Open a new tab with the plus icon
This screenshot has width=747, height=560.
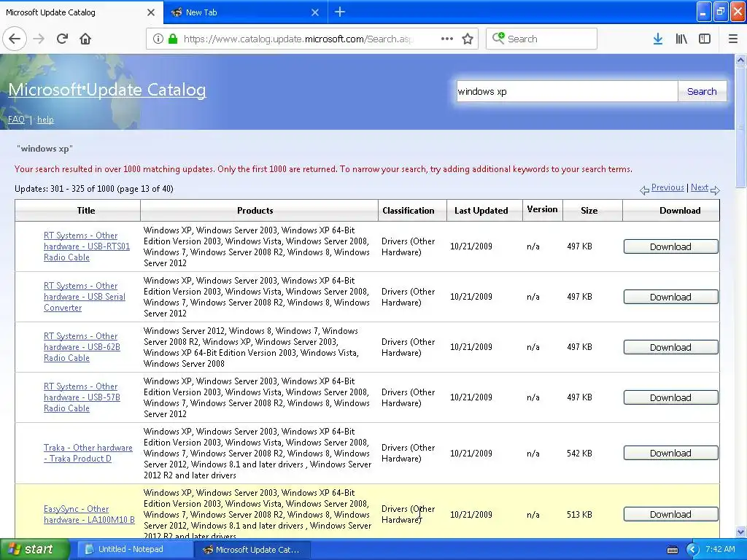point(340,12)
